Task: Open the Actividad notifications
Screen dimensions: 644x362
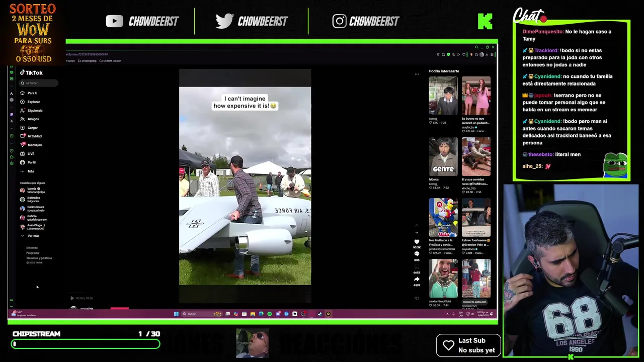Action: tap(31, 136)
